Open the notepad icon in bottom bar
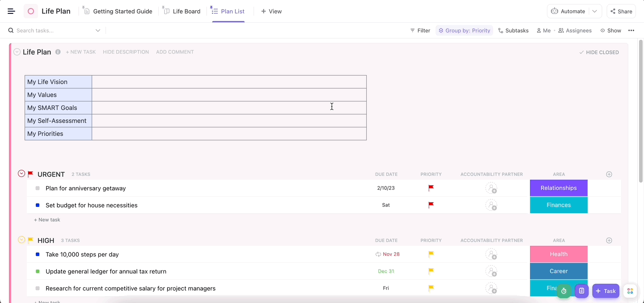Screen dimensions: 644x303 click(581, 291)
